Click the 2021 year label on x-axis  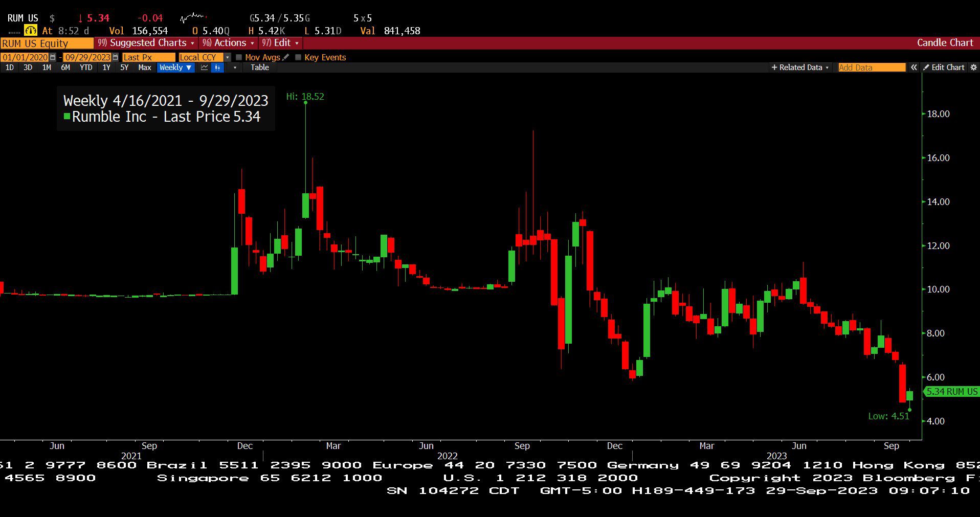(x=131, y=456)
